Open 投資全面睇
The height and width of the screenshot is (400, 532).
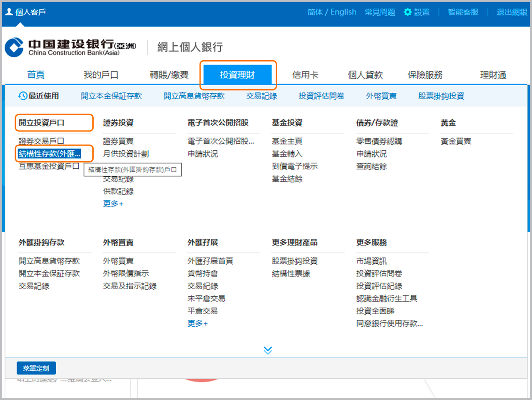coord(375,311)
